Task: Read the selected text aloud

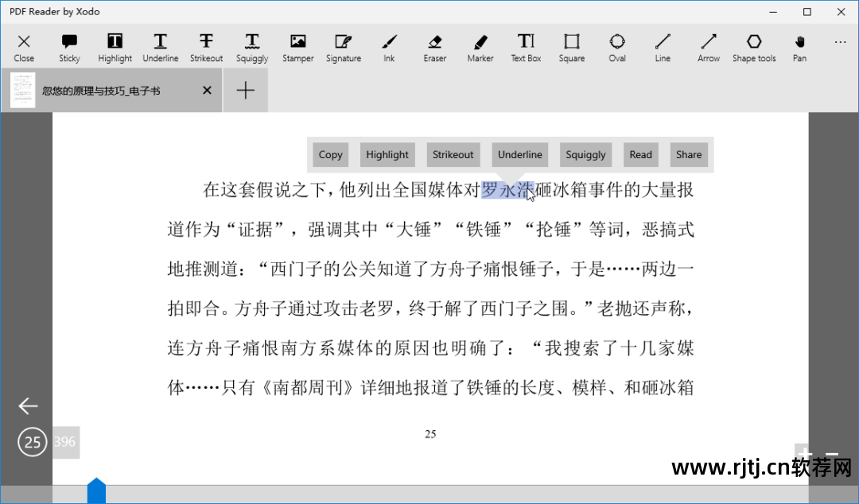Action: click(x=640, y=154)
